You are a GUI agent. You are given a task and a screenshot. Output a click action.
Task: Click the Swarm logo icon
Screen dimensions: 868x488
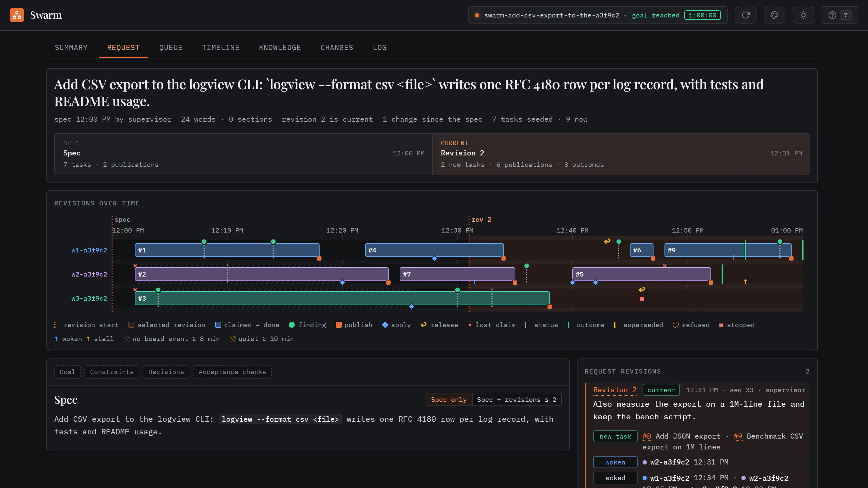click(17, 15)
